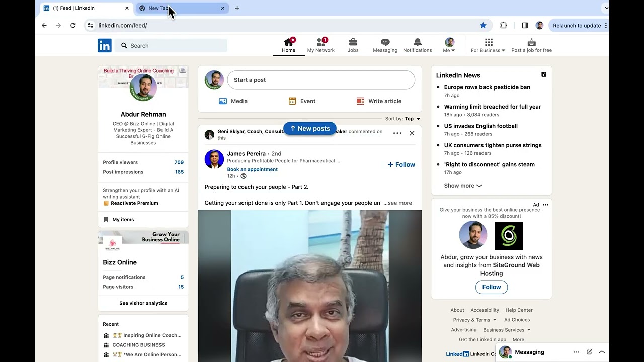This screenshot has width=644, height=362.
Task: Open Help Center footer link
Action: pos(519,310)
